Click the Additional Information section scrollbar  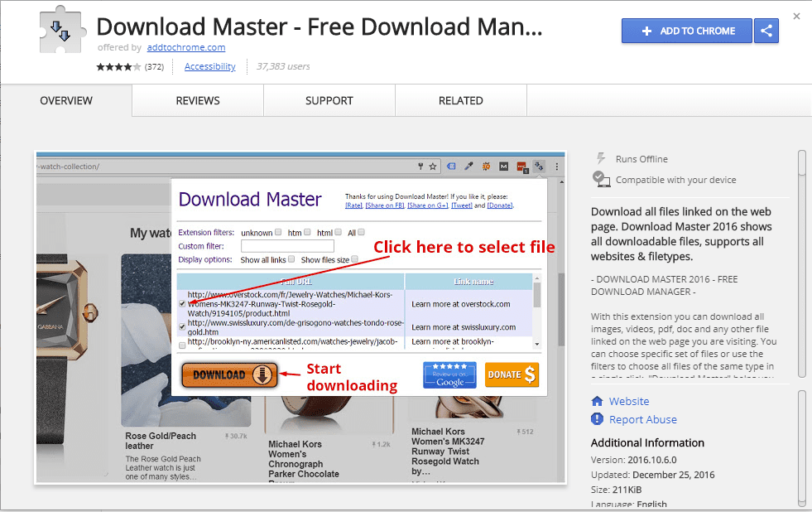pos(801,448)
